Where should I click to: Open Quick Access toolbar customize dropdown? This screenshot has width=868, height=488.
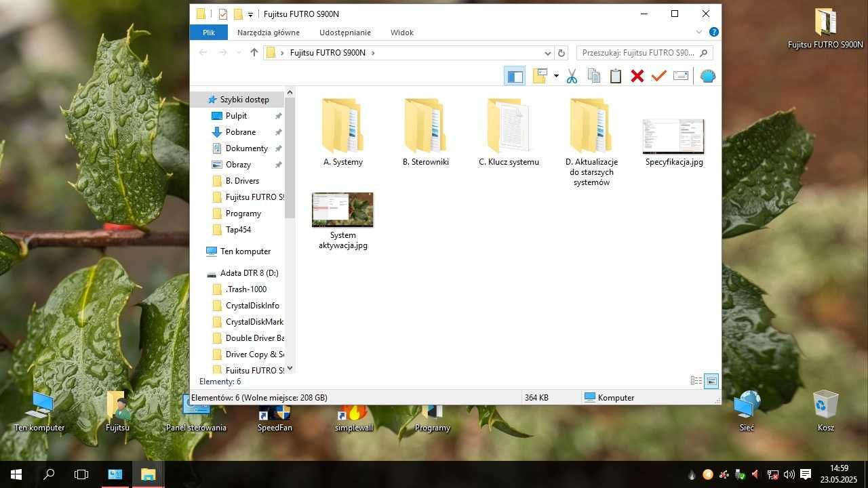pos(250,14)
